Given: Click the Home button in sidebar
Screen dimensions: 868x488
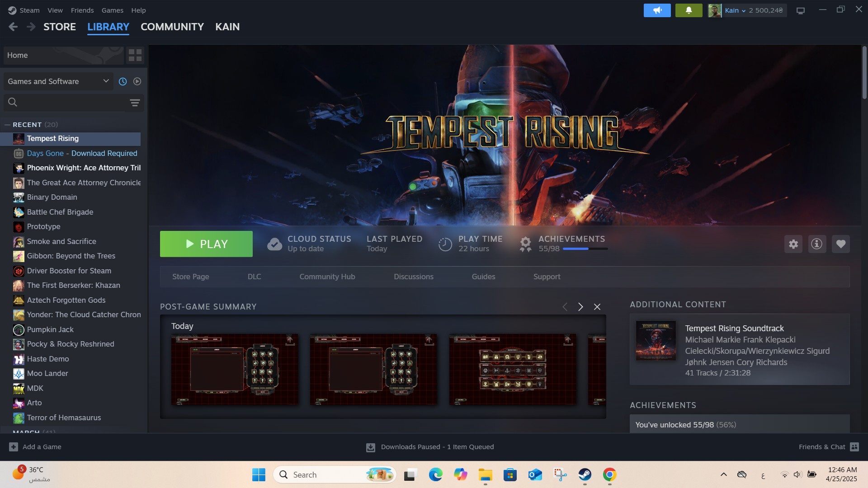Looking at the screenshot, I should tap(63, 55).
